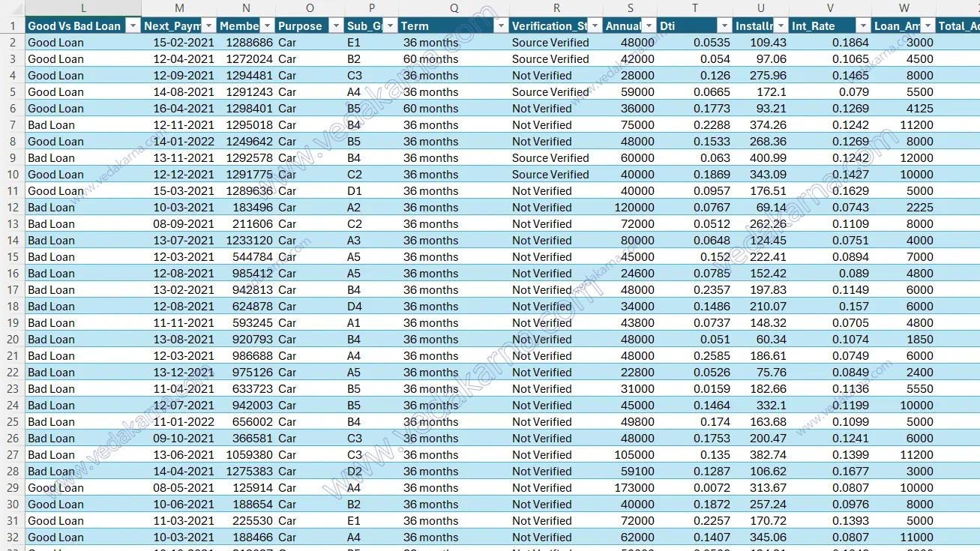Viewport: 980px width, 551px height.
Task: Select row 7 by its row number
Action: [12, 124]
